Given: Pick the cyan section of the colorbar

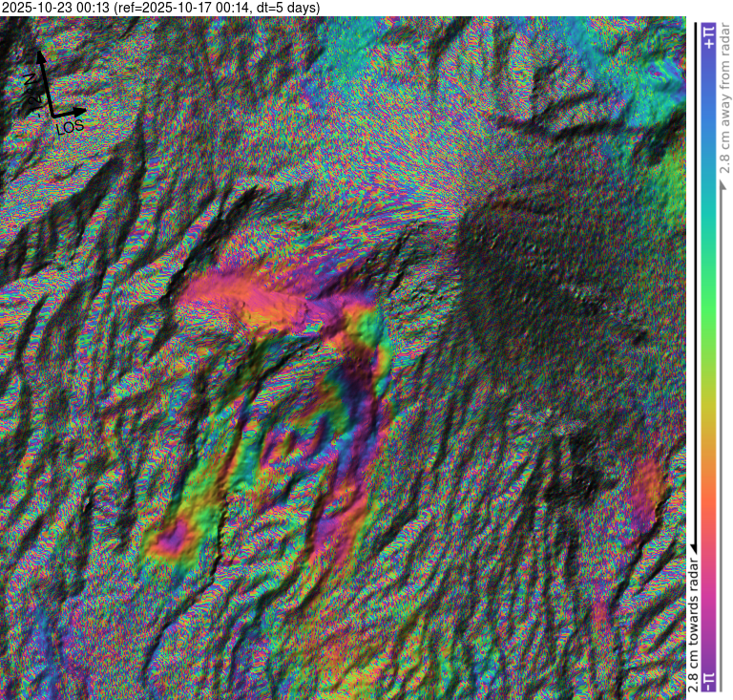Looking at the screenshot, I should coord(708,191).
